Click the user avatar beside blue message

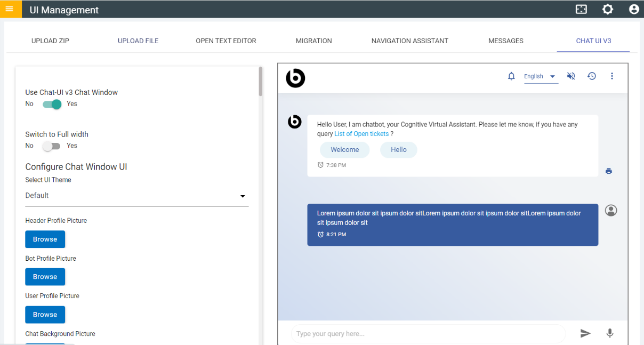(x=611, y=211)
